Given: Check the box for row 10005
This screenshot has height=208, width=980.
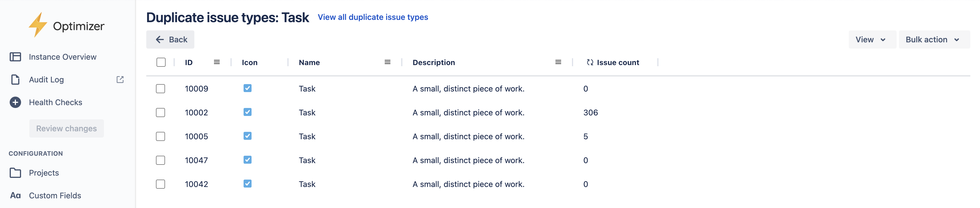Looking at the screenshot, I should [160, 136].
